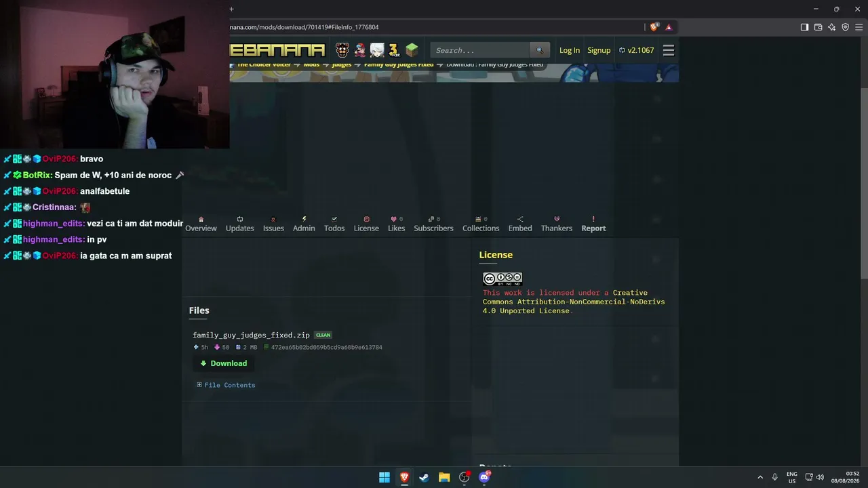
Task: Download family_guy_judges_fixed.zip
Action: [223, 363]
